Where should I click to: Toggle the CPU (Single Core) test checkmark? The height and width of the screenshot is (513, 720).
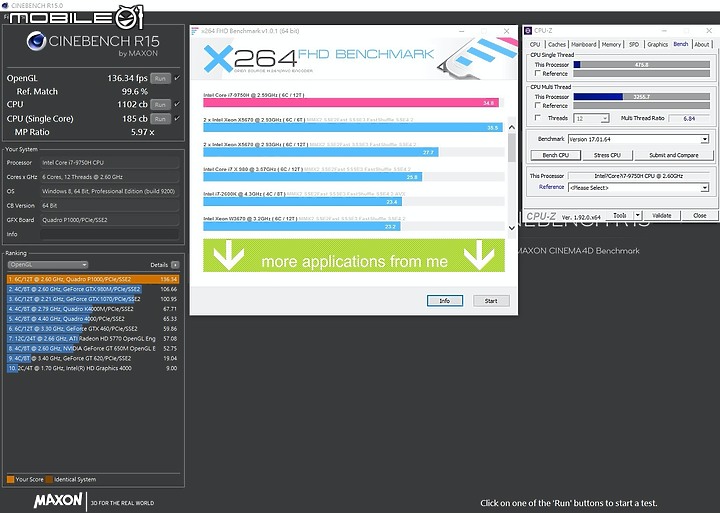click(x=177, y=118)
